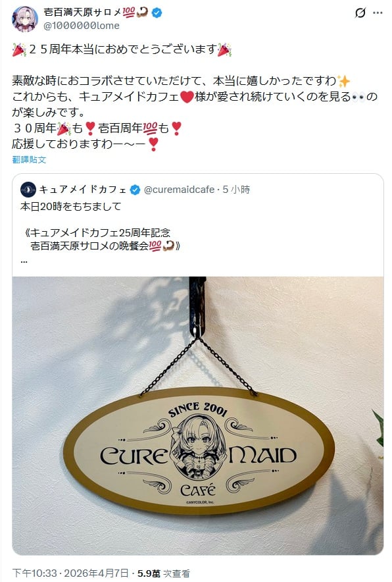This screenshot has height=582, width=392.
Task: Expand the truncated quoted post ellipsis
Action: 24,261
